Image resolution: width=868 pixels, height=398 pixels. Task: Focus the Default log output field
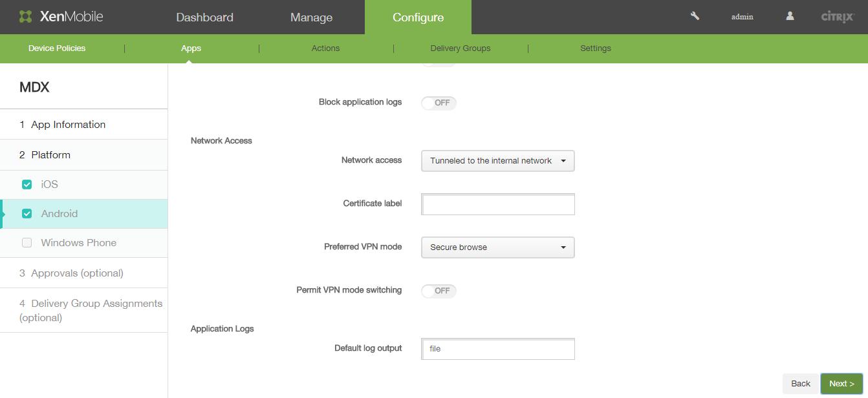tap(497, 349)
